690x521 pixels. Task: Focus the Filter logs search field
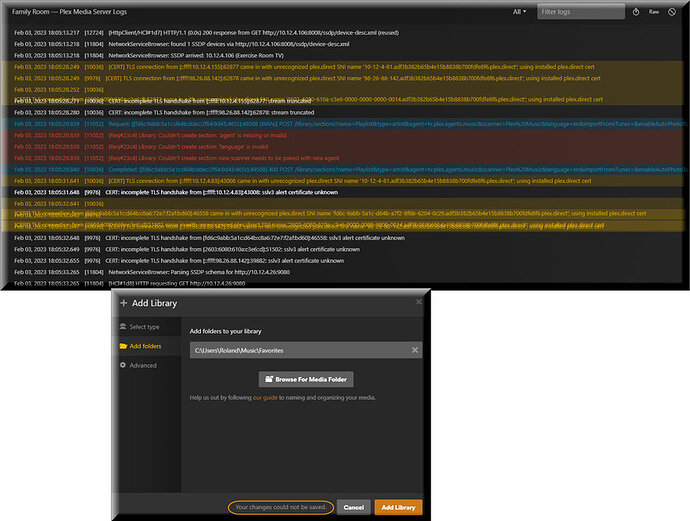coord(580,12)
